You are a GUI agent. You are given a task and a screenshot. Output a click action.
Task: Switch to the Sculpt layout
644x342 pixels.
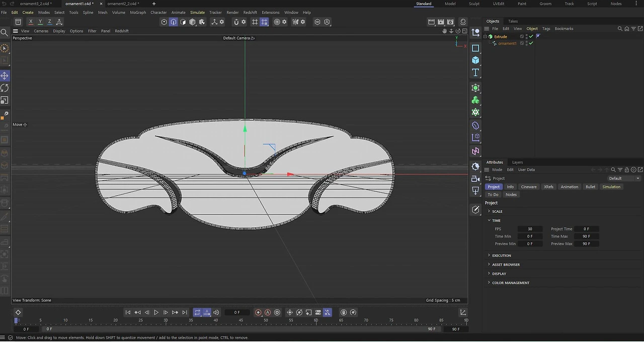click(474, 4)
